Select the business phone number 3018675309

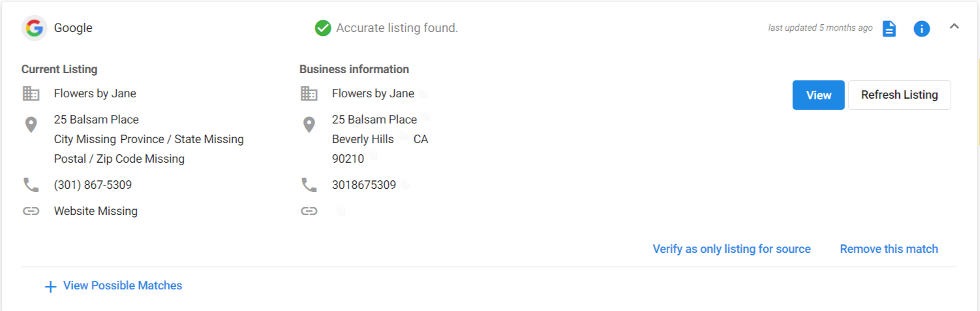point(363,185)
